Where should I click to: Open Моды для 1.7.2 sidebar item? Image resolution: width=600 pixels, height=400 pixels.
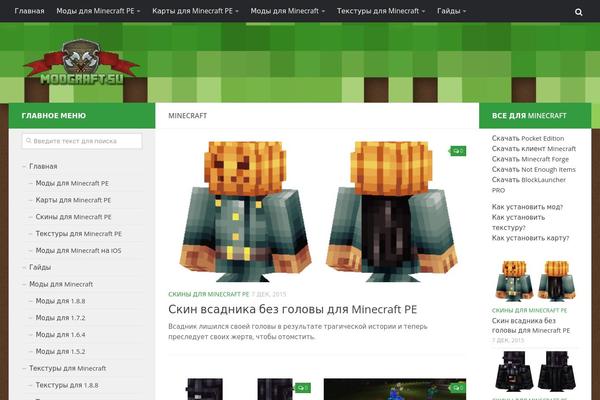point(60,318)
